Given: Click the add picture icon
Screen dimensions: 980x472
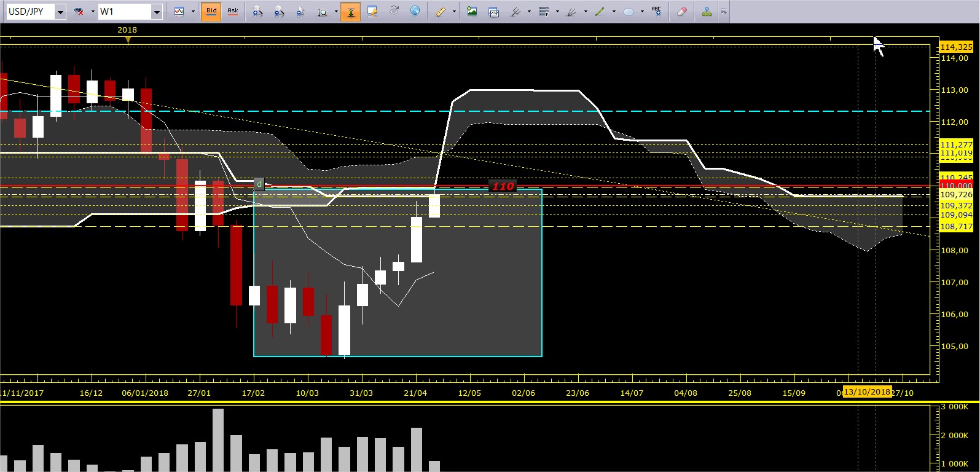Looking at the screenshot, I should tap(472, 12).
